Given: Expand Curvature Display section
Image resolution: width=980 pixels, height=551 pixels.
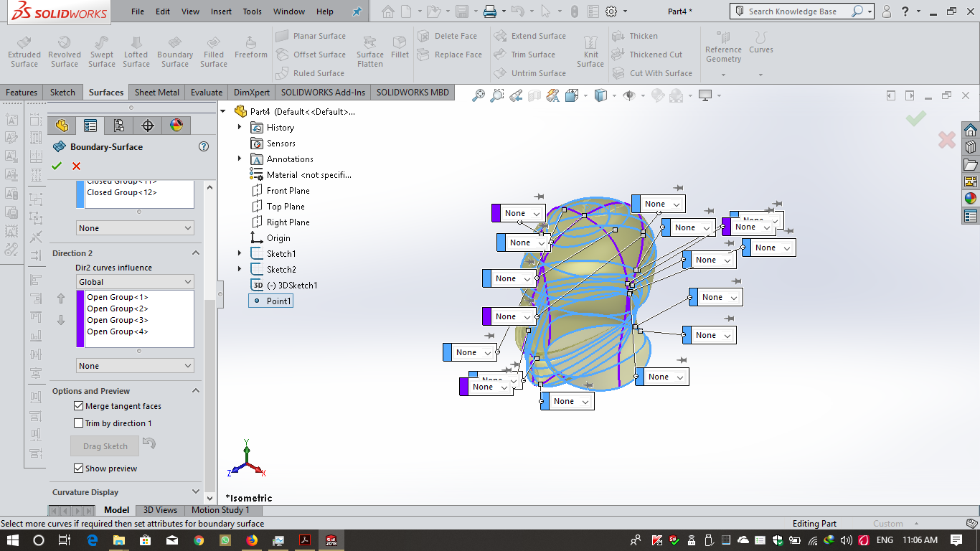Looking at the screenshot, I should tap(195, 492).
